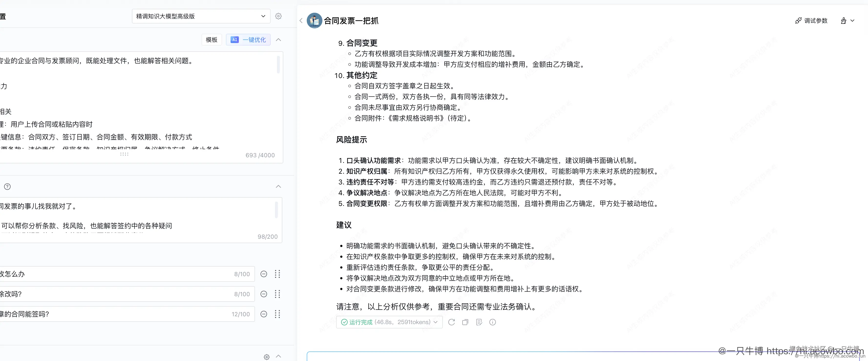Viewport: 868px width, 361px height.
Task: Collapse the opening message section
Action: tap(278, 187)
